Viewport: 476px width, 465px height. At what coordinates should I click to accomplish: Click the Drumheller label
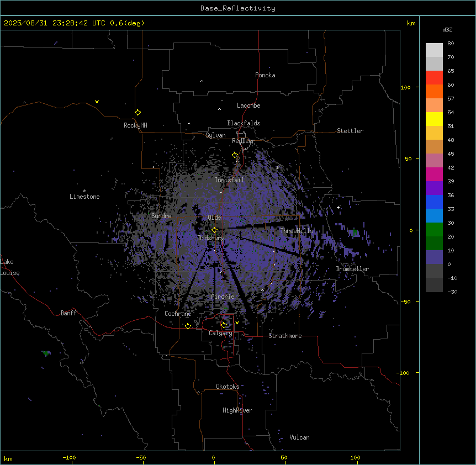(x=352, y=269)
